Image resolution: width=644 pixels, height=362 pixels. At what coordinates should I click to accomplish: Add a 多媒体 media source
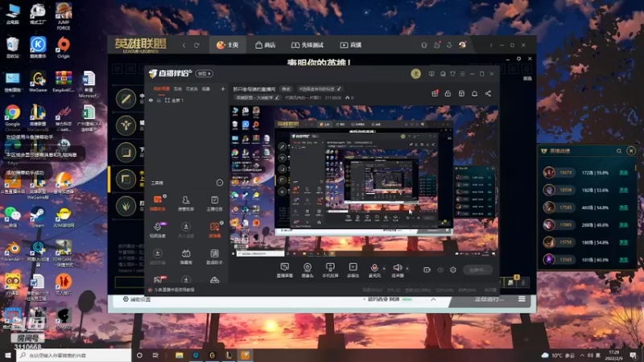coord(353,270)
